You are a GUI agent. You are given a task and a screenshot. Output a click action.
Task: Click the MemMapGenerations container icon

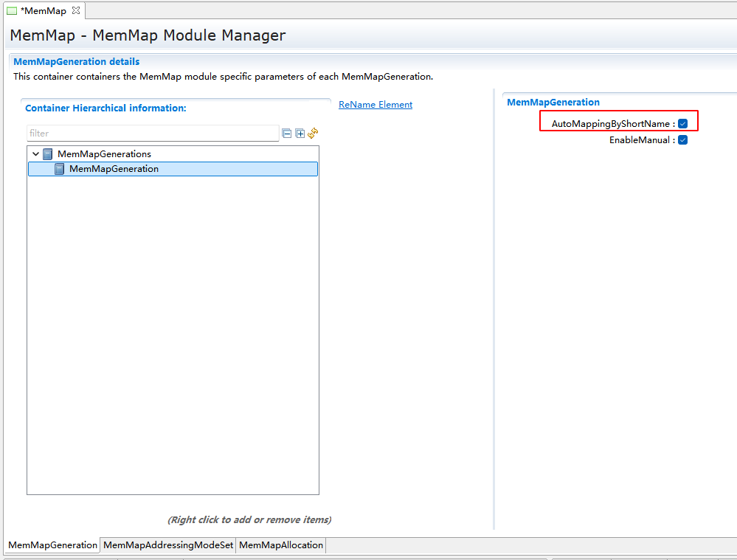pos(48,154)
